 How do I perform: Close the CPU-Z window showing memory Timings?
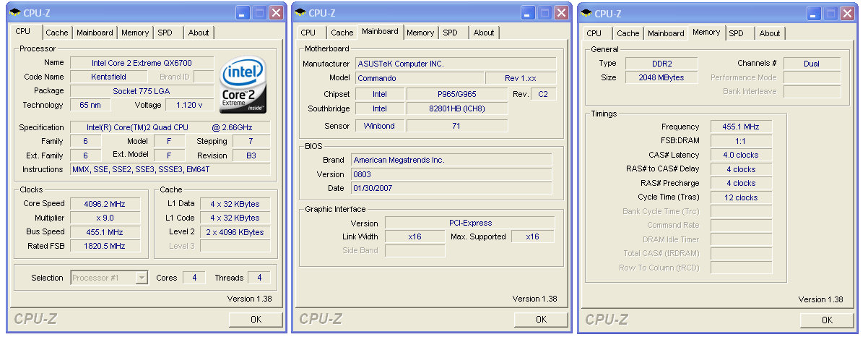pos(848,12)
